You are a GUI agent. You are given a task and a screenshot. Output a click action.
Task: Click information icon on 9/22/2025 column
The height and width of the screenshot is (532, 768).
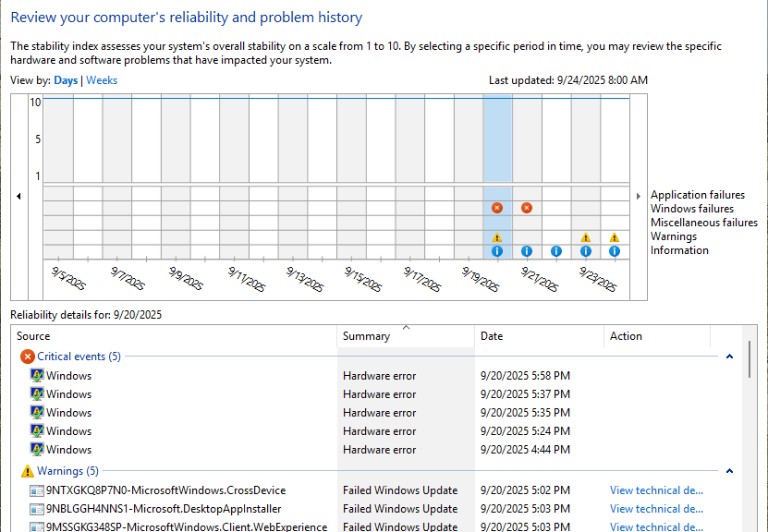point(556,251)
